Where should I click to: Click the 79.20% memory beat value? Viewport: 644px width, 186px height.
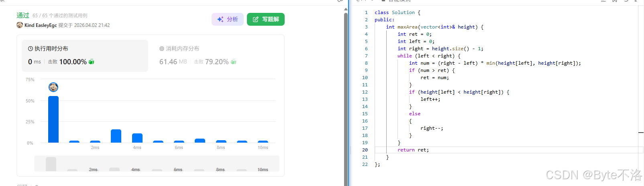point(217,61)
